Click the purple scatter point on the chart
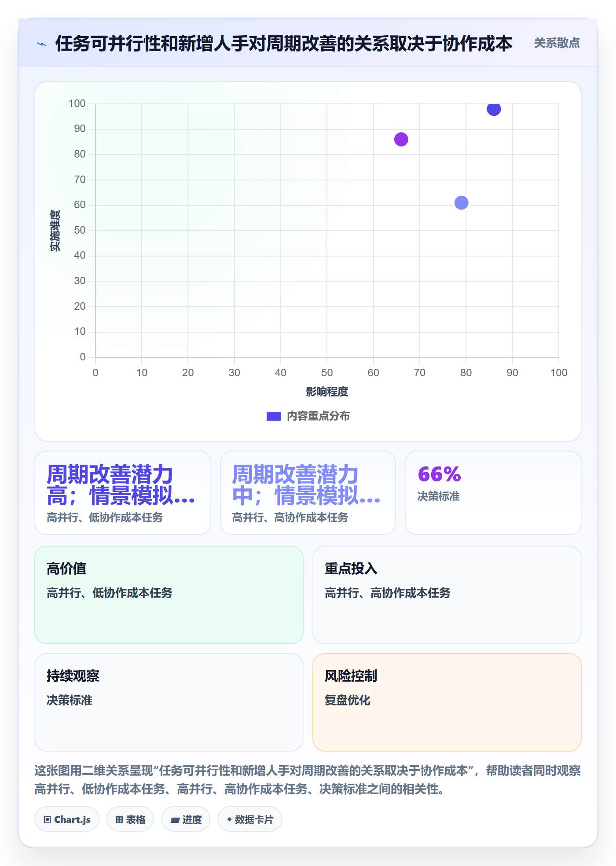This screenshot has height=866, width=616. tap(401, 139)
